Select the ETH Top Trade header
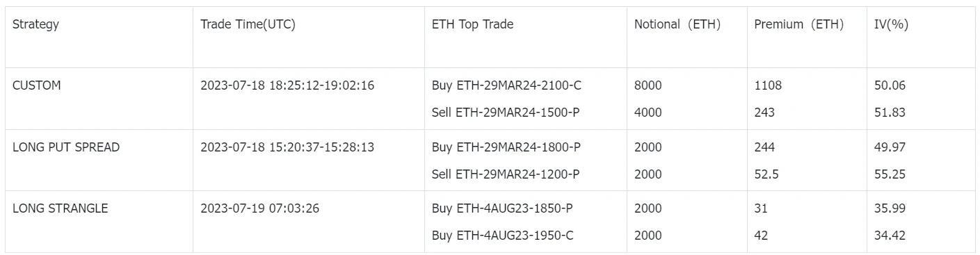 click(x=472, y=24)
